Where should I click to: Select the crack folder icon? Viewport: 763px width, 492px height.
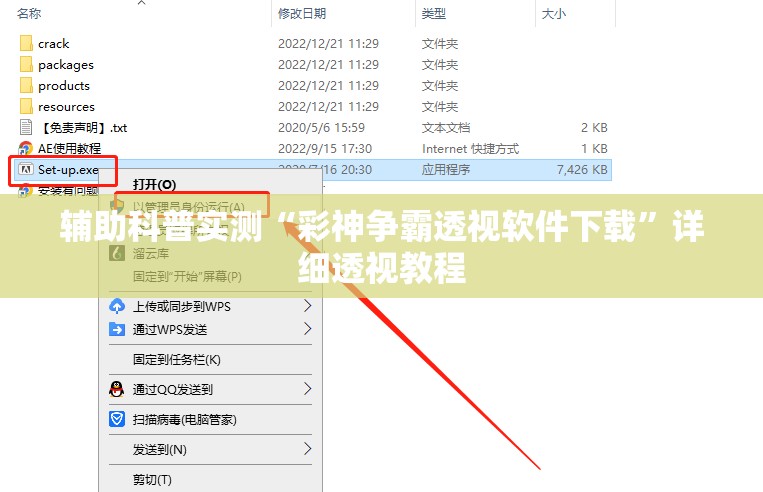[26, 43]
